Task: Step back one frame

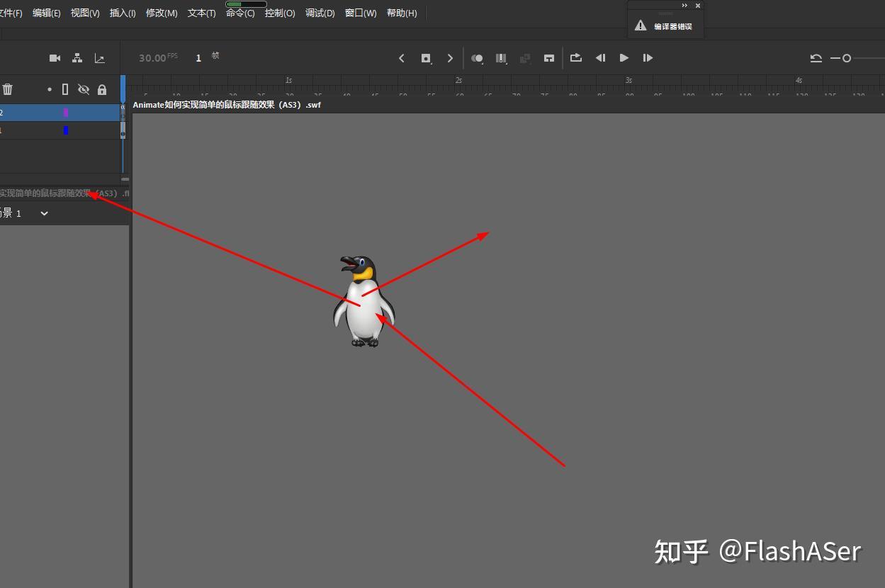Action: (x=600, y=58)
